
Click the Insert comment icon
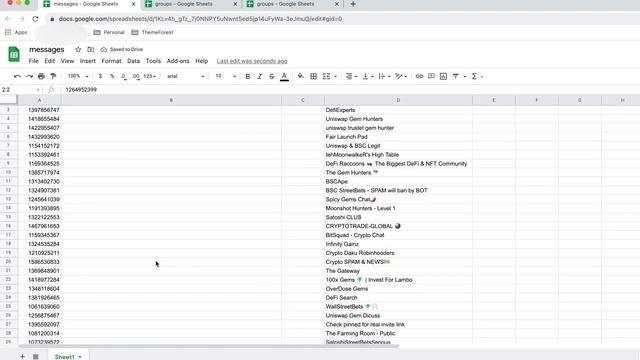(431, 76)
